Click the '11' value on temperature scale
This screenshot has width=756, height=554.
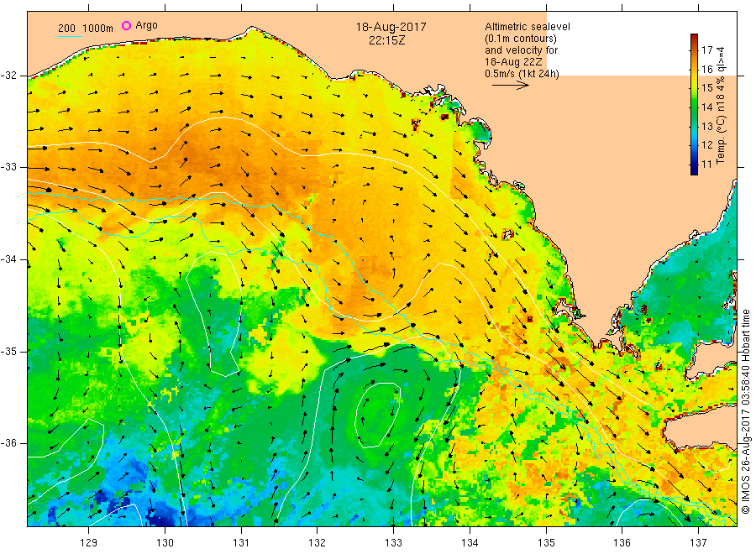coord(706,165)
